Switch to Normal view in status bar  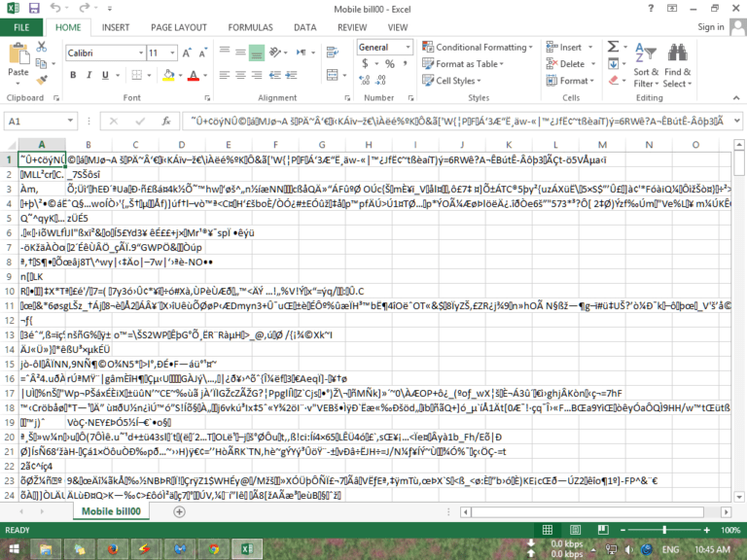tap(548, 530)
